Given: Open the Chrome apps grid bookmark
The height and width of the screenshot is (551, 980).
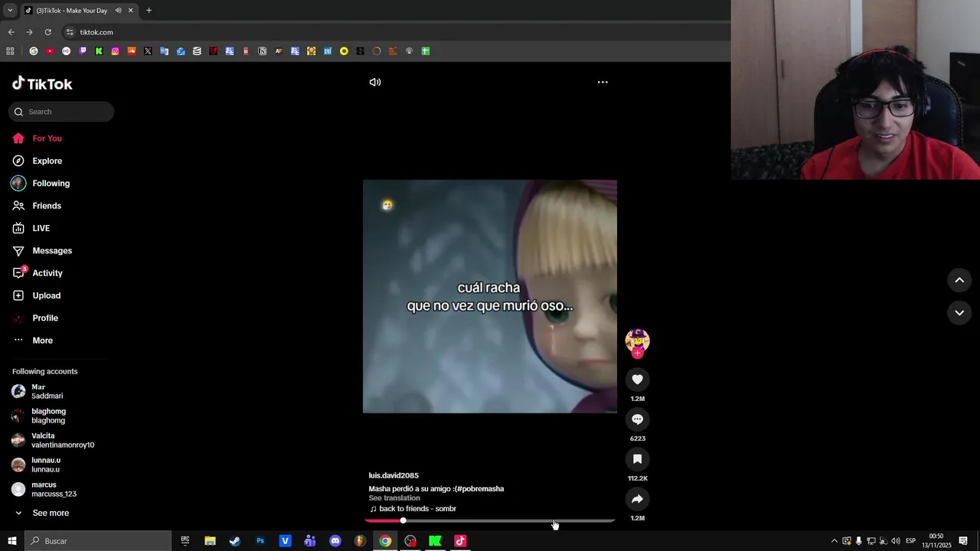Looking at the screenshot, I should pos(10,51).
